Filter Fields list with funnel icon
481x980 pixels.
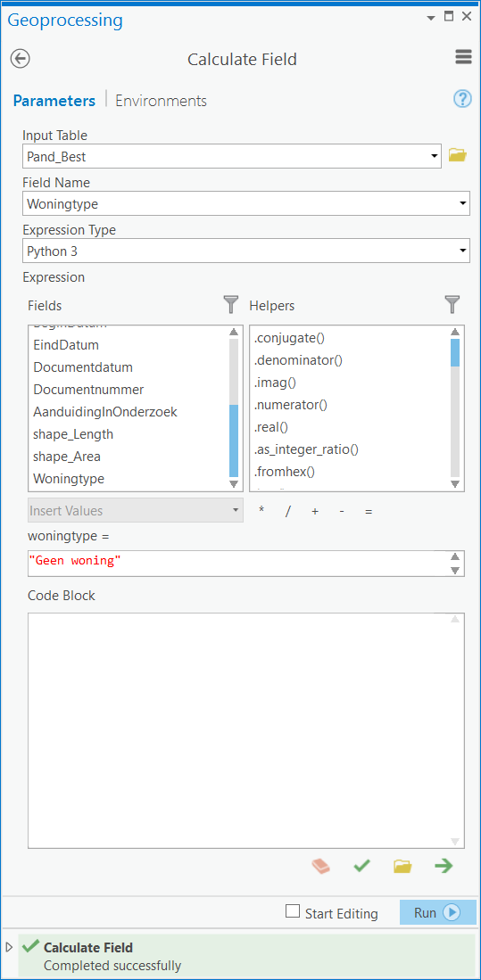tap(231, 305)
